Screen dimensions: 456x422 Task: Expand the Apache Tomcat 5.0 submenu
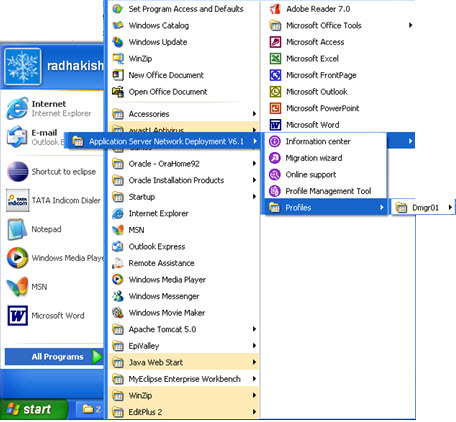point(183,329)
